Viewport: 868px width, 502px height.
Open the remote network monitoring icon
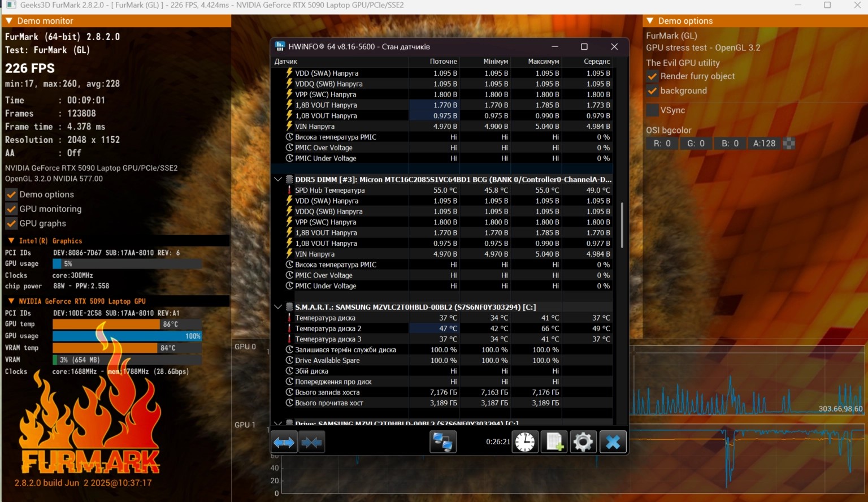point(442,442)
